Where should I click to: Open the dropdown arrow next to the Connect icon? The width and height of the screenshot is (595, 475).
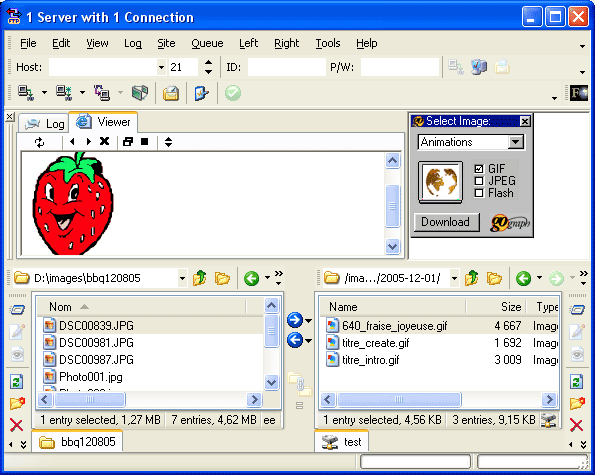click(x=44, y=93)
